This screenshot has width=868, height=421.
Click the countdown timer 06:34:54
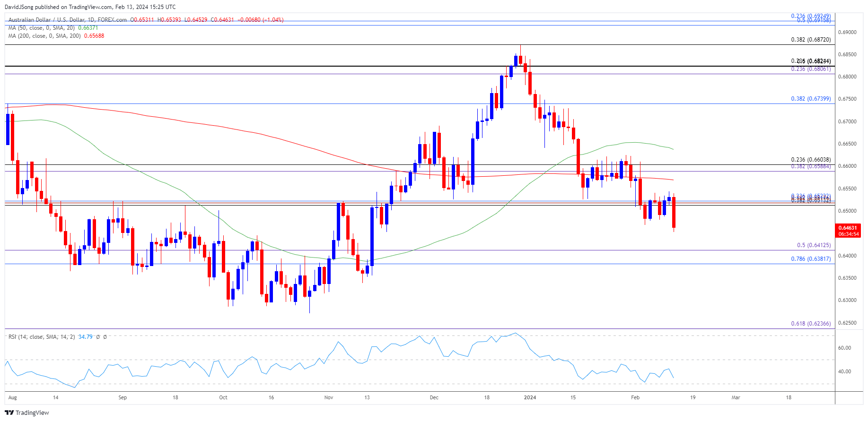(849, 234)
